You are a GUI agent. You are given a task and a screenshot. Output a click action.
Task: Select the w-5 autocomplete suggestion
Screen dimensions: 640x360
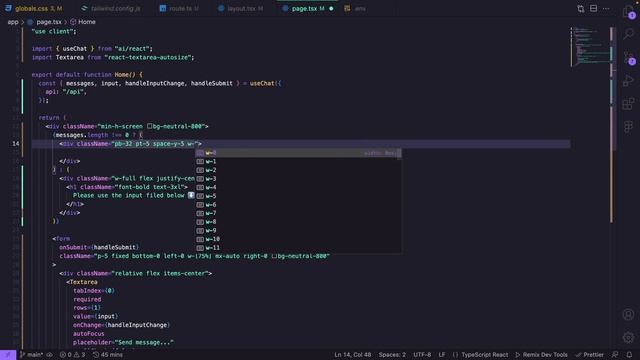[x=298, y=196]
